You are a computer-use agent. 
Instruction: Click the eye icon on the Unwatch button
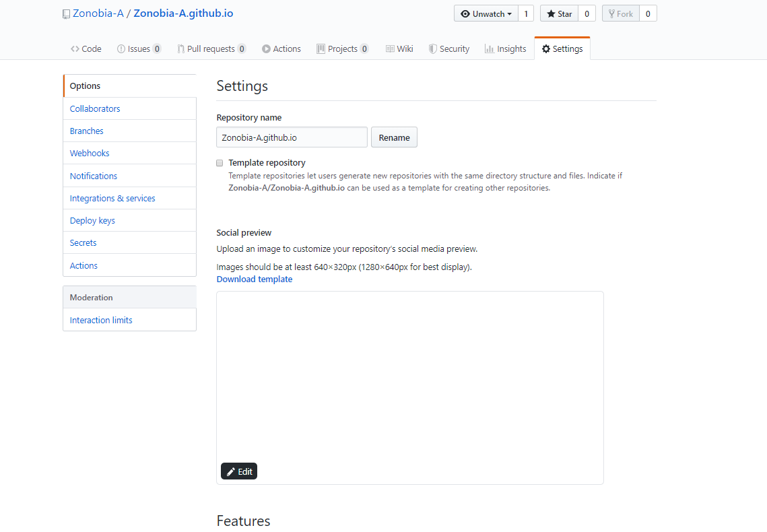click(466, 13)
